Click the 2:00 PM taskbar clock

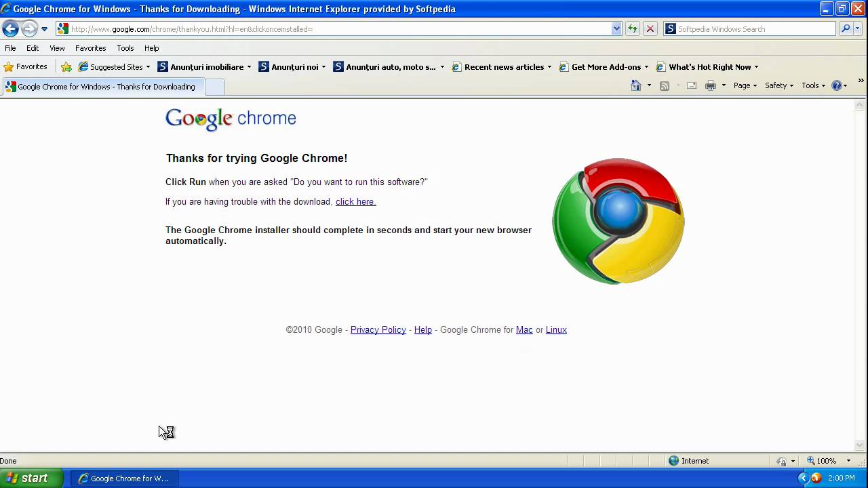(841, 478)
